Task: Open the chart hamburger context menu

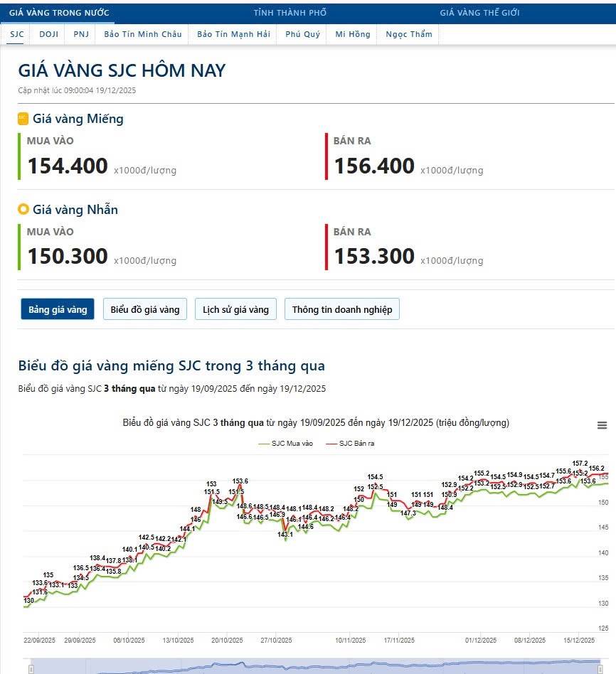Action: (x=602, y=425)
